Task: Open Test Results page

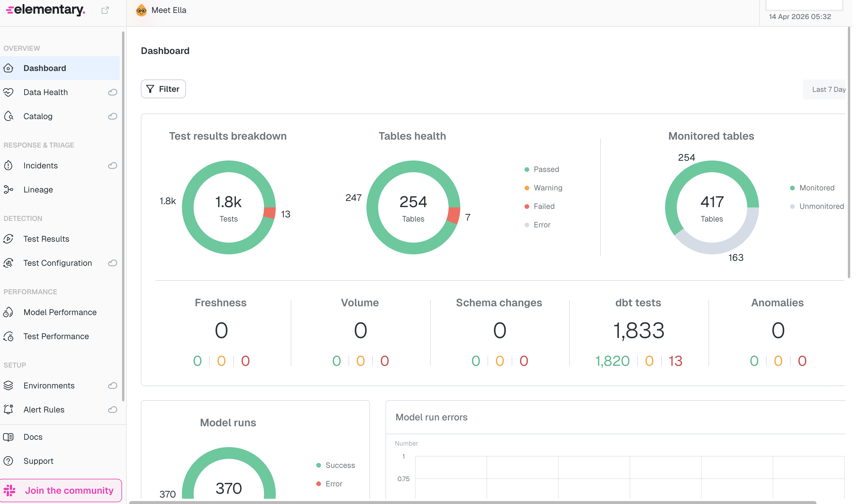Action: [46, 239]
